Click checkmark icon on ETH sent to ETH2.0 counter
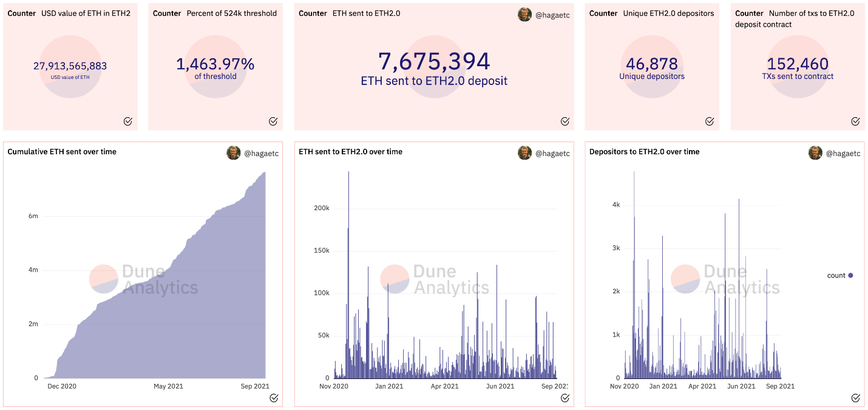The image size is (868, 410). [x=565, y=121]
